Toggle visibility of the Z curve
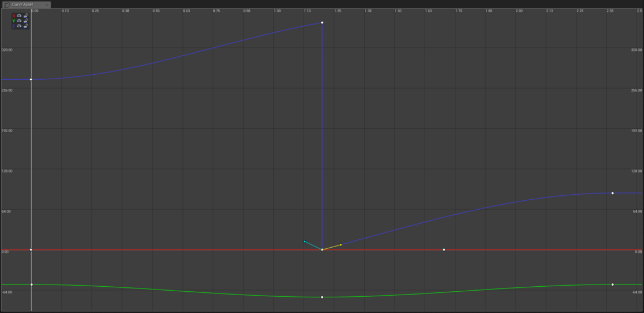The height and width of the screenshot is (313, 644). [x=20, y=26]
